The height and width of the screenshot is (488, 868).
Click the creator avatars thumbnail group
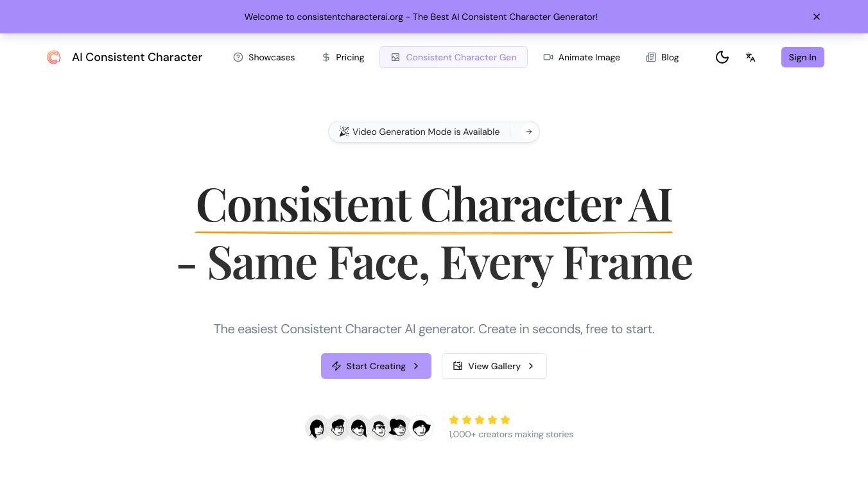click(369, 427)
